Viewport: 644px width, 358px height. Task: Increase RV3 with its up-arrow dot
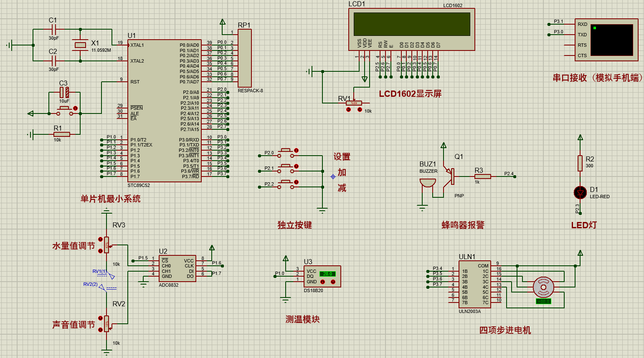(x=100, y=239)
